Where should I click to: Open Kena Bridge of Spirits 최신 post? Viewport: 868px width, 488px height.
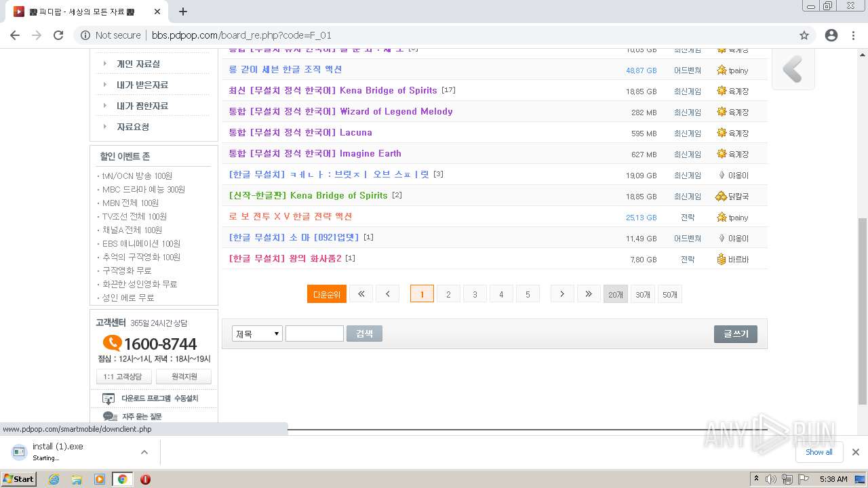tap(333, 90)
